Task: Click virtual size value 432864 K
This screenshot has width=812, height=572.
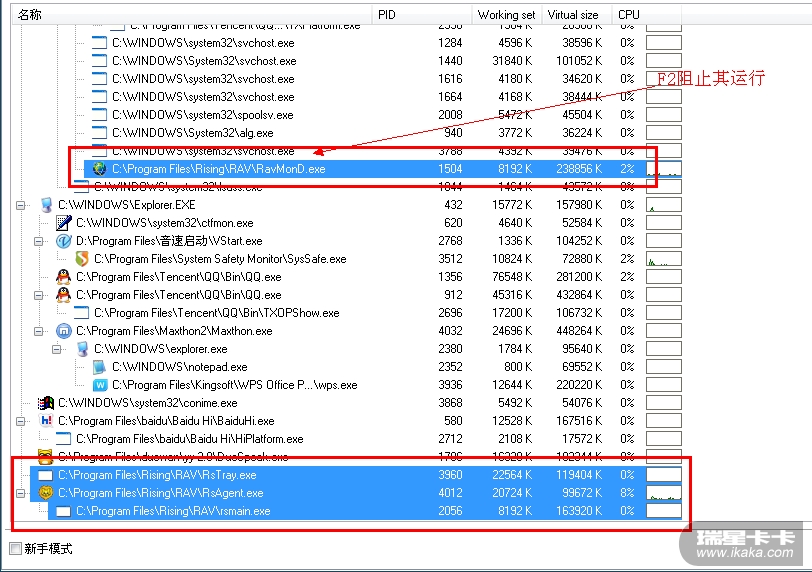Action: coord(579,295)
